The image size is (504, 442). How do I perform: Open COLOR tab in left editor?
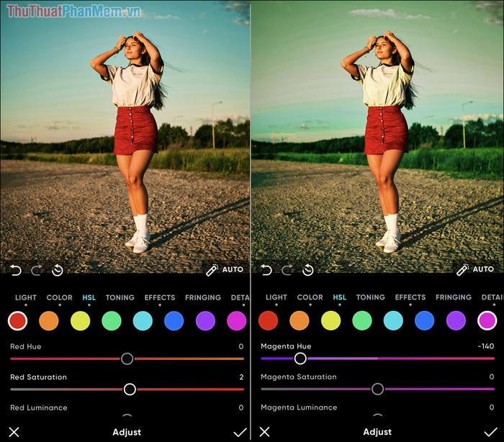(60, 298)
